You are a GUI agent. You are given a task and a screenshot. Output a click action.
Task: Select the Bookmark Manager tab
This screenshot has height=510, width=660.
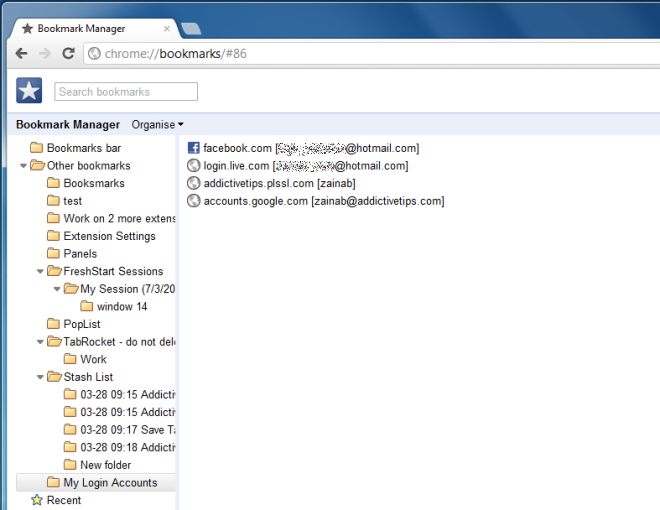click(x=95, y=29)
